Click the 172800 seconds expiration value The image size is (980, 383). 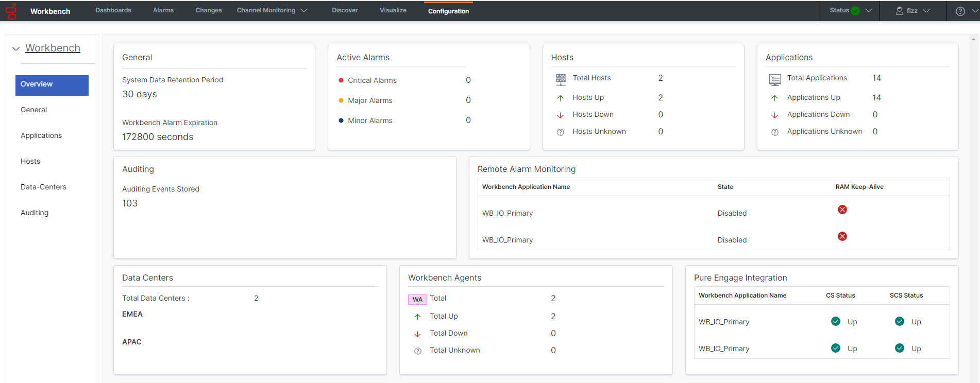click(158, 137)
